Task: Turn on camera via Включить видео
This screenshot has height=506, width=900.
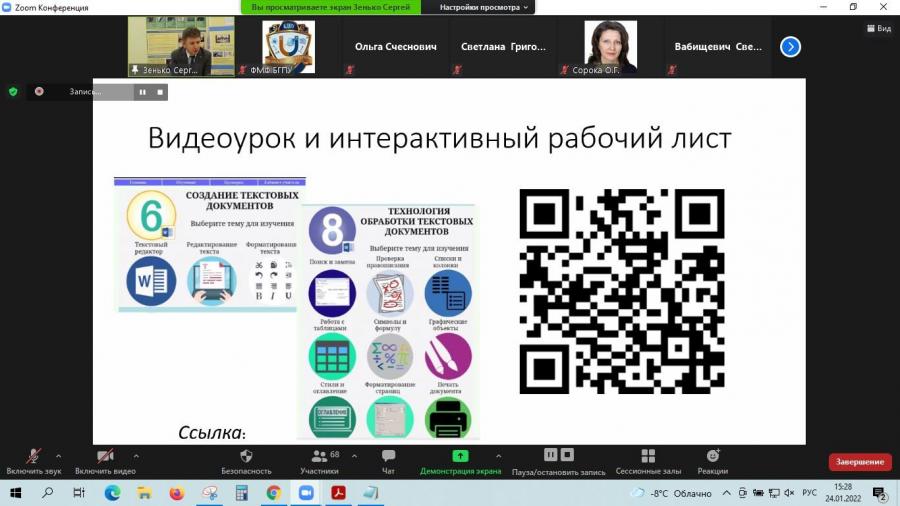Action: pos(105,461)
